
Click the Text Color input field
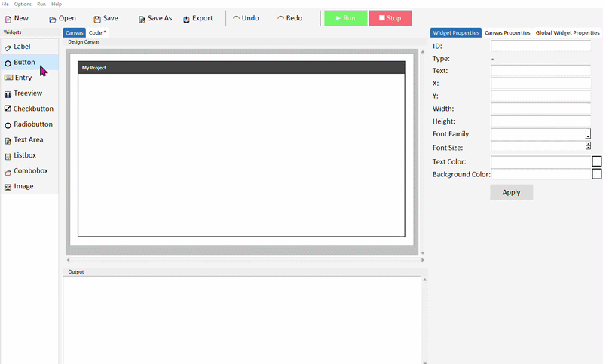pyautogui.click(x=540, y=161)
